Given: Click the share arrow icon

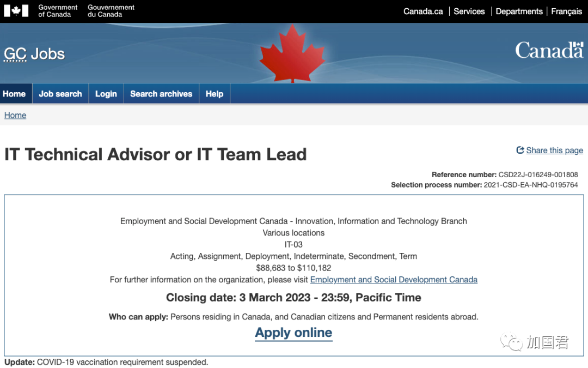Looking at the screenshot, I should click(x=520, y=150).
